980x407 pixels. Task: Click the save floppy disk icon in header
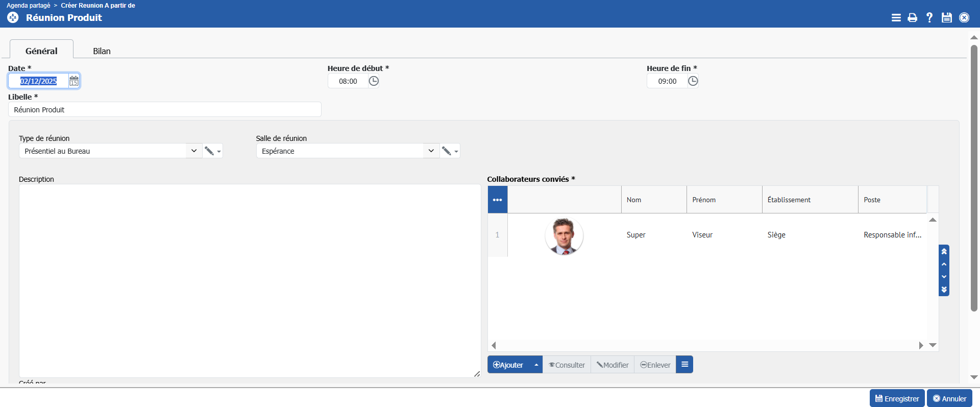(x=947, y=18)
